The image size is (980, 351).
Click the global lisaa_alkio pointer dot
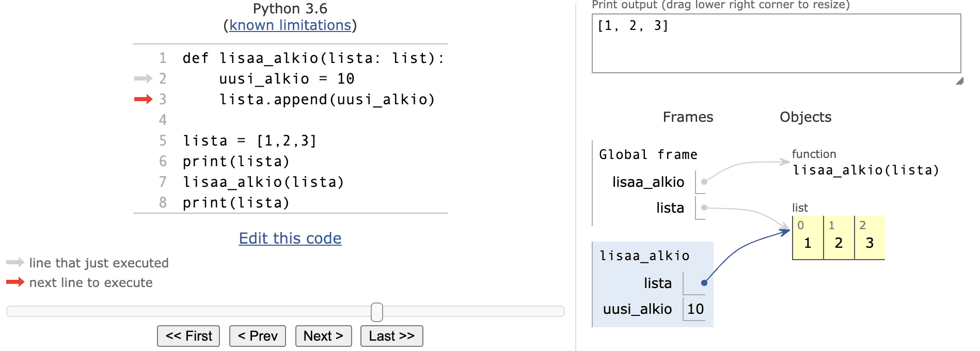(704, 182)
